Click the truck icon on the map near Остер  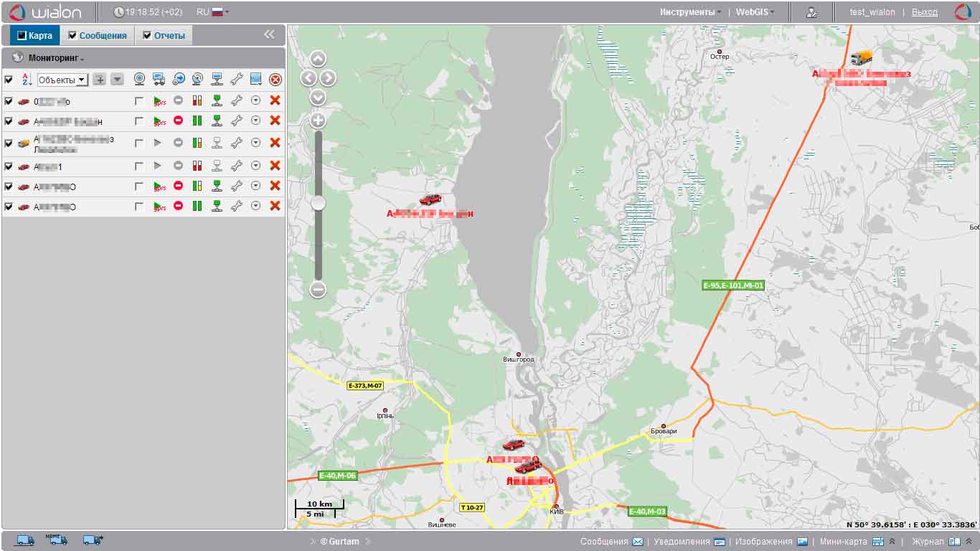coord(861,59)
